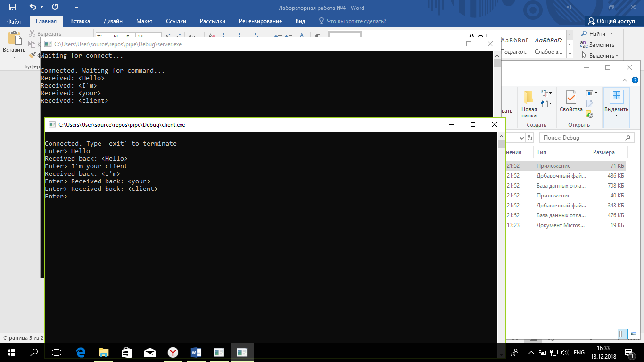
Task: Click the Cut (Вырезать) scissors icon
Action: [32, 34]
